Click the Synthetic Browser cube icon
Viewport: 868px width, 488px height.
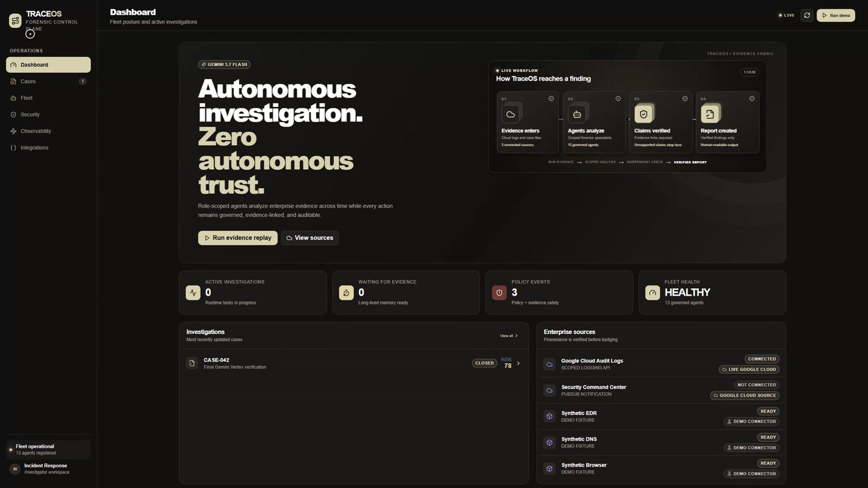pos(550,468)
